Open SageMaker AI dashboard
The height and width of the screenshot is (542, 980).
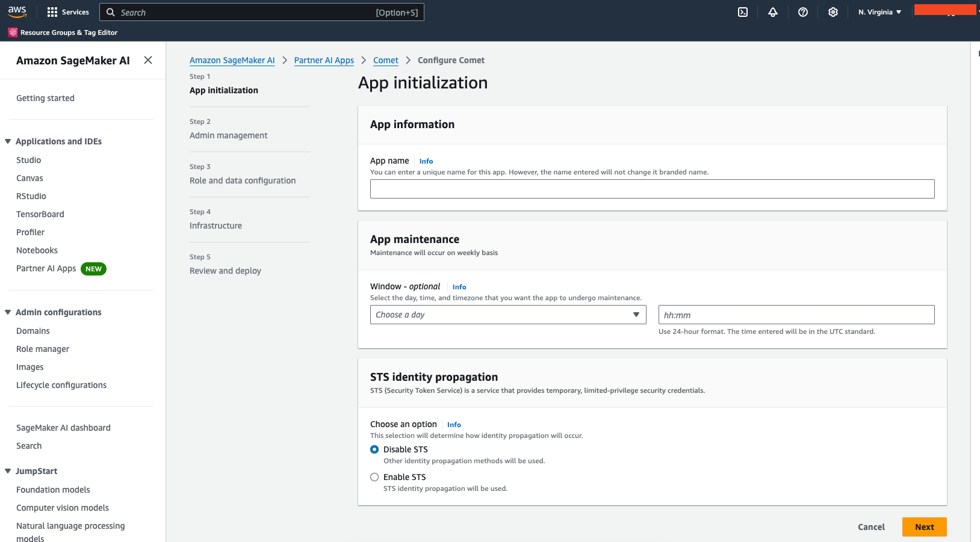63,428
